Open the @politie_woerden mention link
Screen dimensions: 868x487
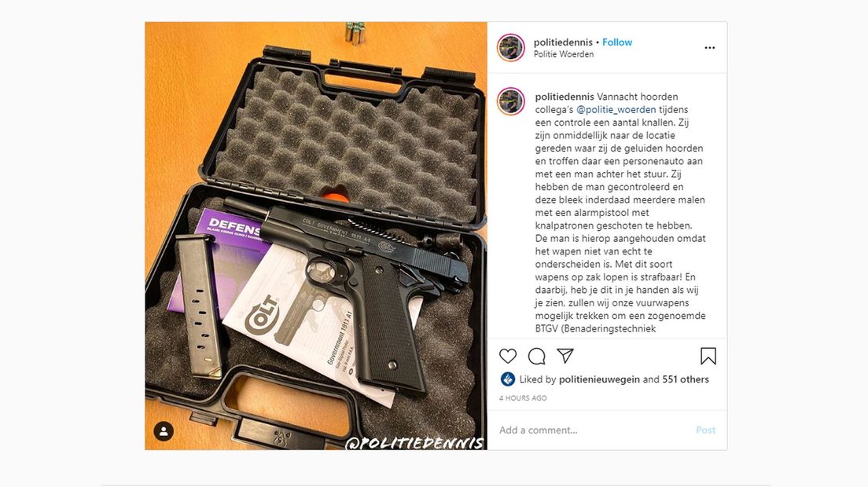[616, 109]
